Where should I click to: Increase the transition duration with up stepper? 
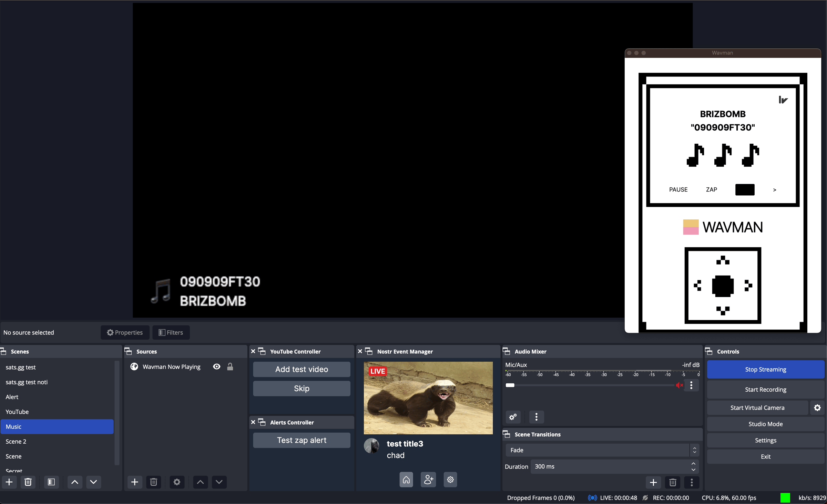693,464
